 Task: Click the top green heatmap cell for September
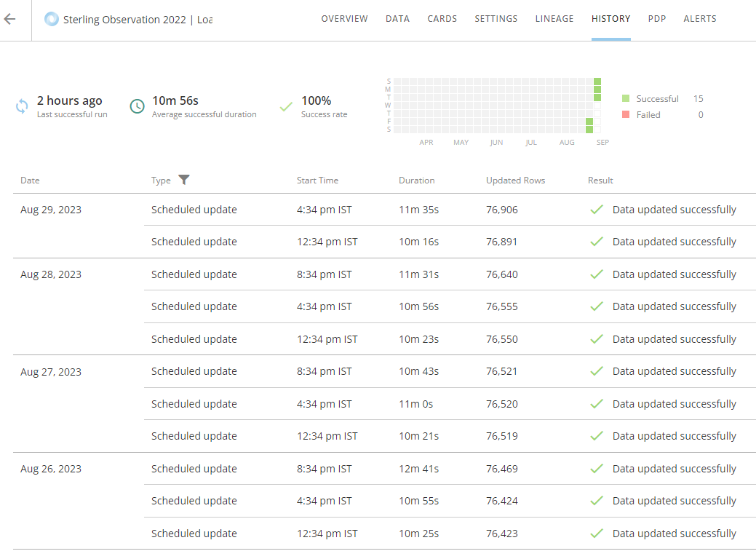(x=597, y=81)
